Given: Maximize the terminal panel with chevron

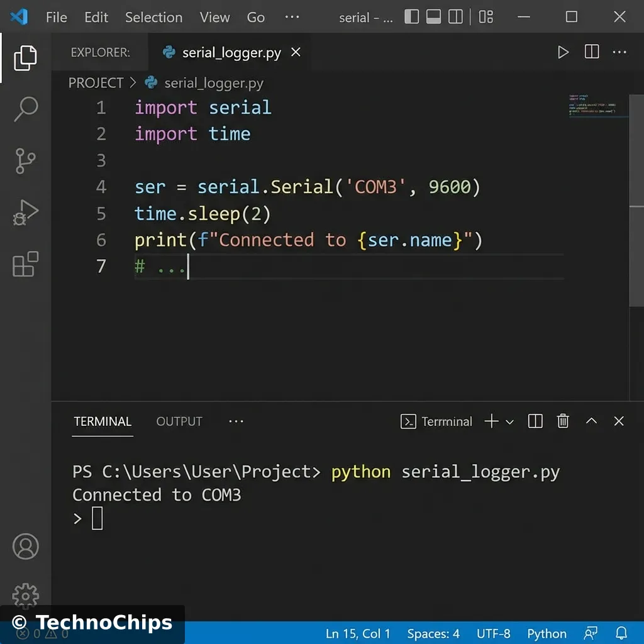Looking at the screenshot, I should click(591, 421).
